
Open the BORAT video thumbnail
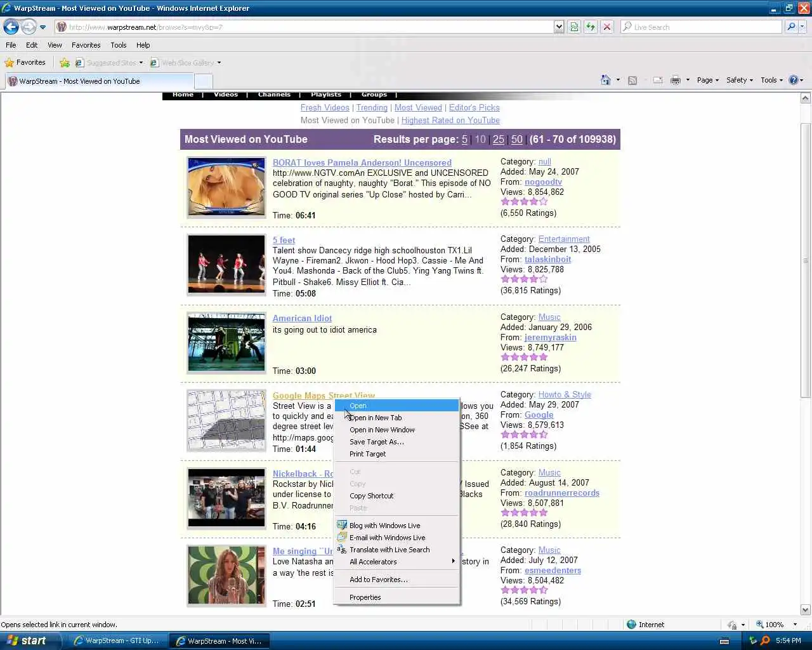226,187
